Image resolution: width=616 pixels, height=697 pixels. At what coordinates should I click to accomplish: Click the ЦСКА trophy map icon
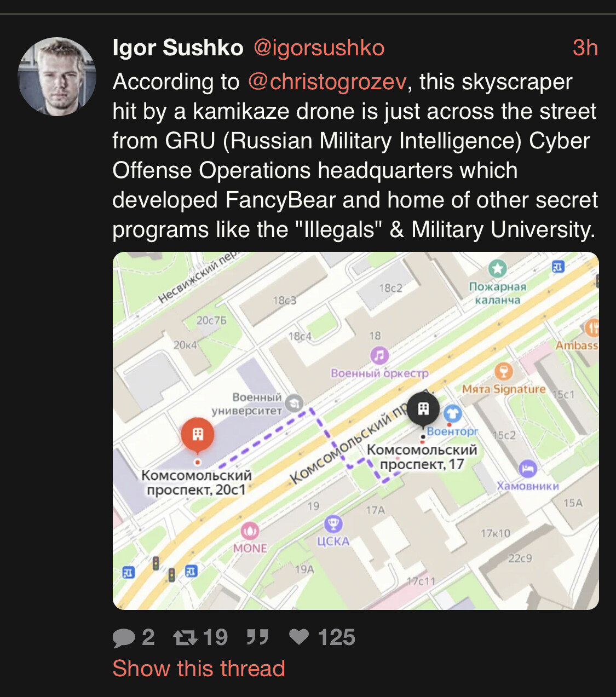tap(333, 523)
